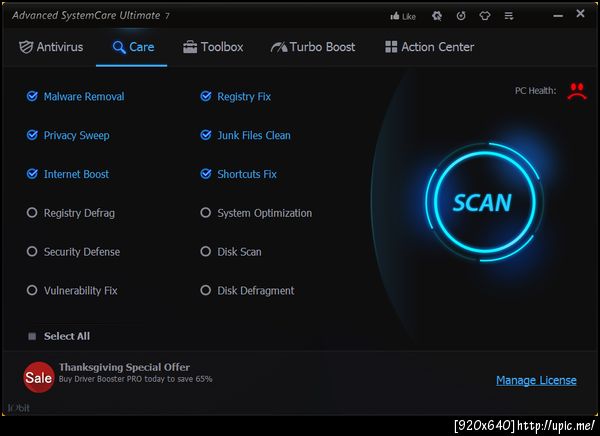Screen dimensions: 600x436
Task: Select the Care tab
Action: tap(133, 47)
